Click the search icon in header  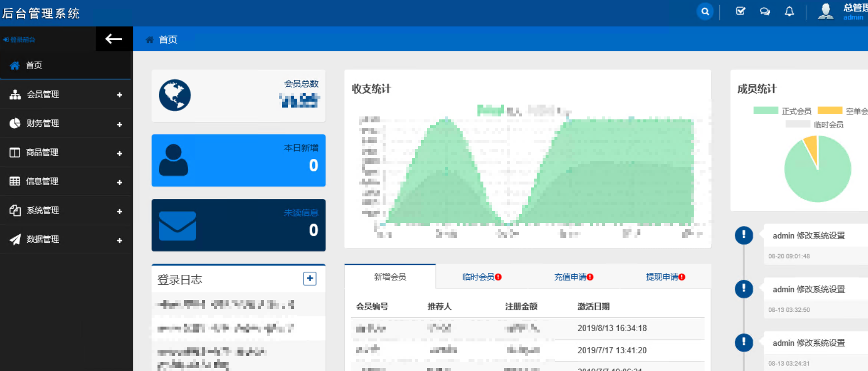coord(705,11)
